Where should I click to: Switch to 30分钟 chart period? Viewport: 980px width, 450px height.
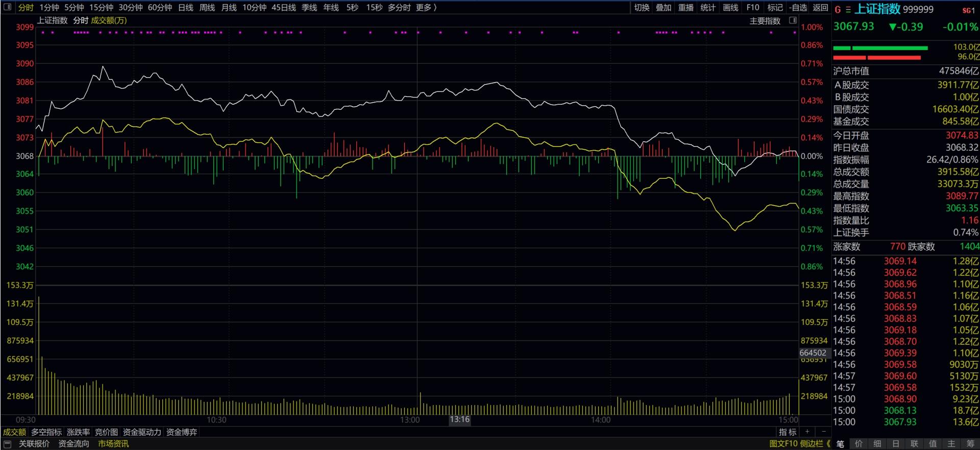coord(131,7)
